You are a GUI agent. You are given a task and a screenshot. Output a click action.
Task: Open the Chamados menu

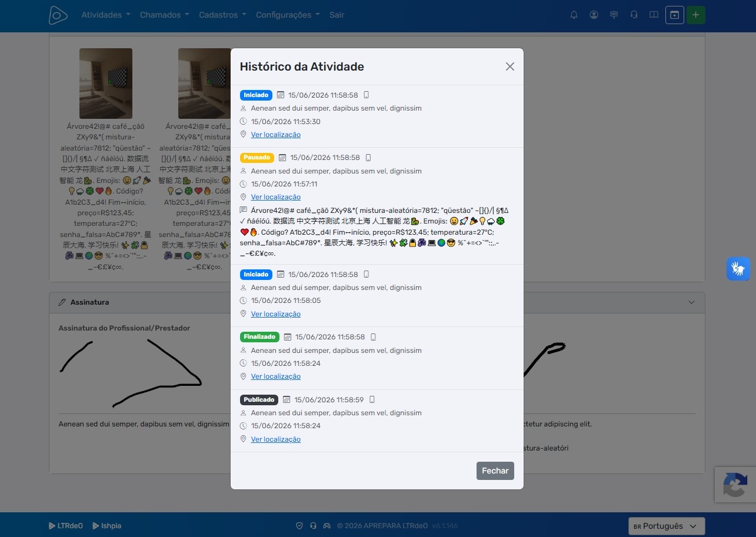point(165,15)
